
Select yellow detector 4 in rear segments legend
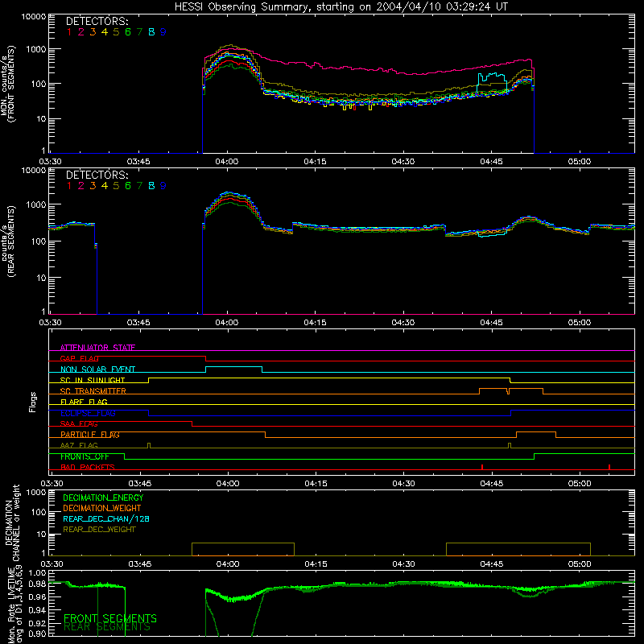105,186
